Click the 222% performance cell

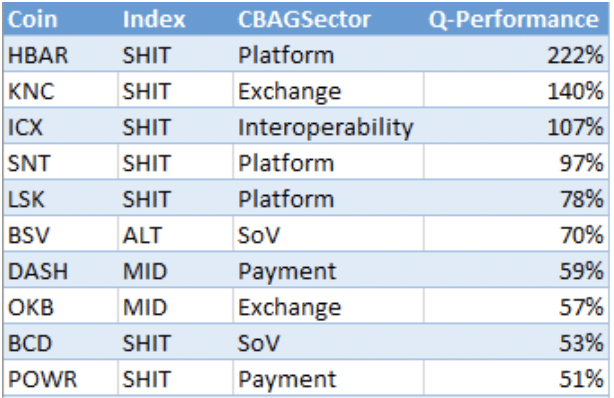(516, 54)
